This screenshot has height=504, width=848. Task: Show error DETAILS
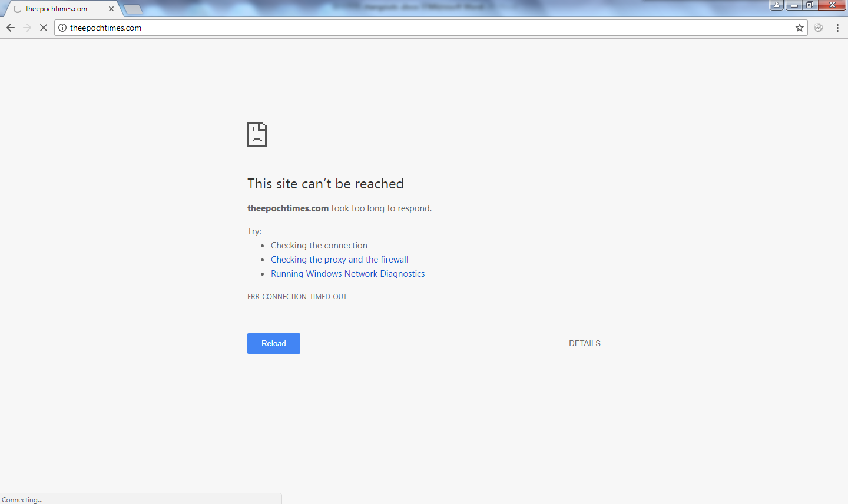coord(585,343)
